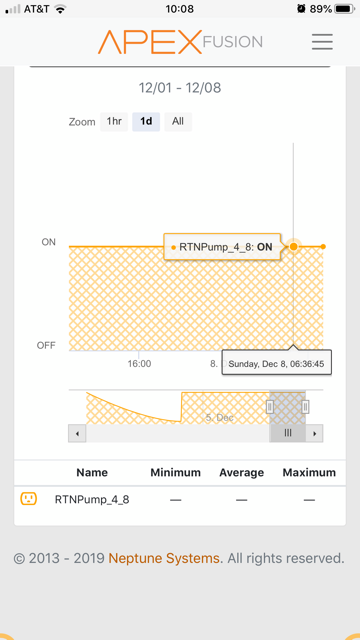Click the left scroll arrow of navigator
The height and width of the screenshot is (640, 360).
[x=77, y=433]
